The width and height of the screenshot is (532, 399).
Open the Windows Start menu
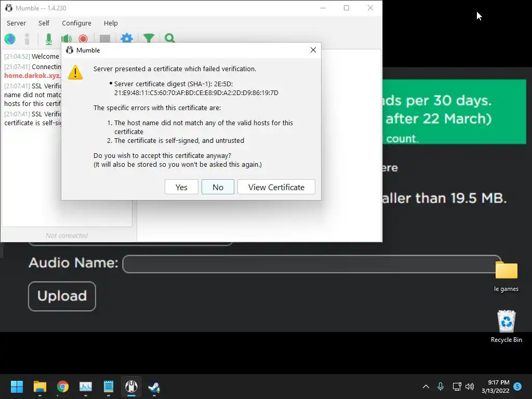click(17, 387)
